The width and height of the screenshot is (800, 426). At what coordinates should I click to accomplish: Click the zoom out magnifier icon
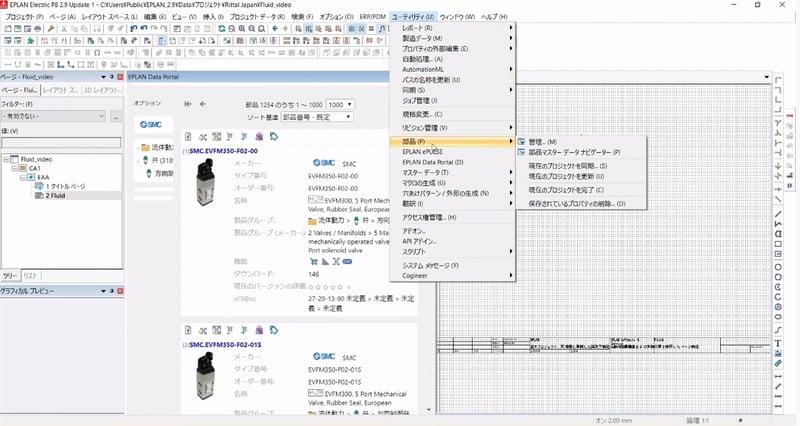click(x=252, y=29)
